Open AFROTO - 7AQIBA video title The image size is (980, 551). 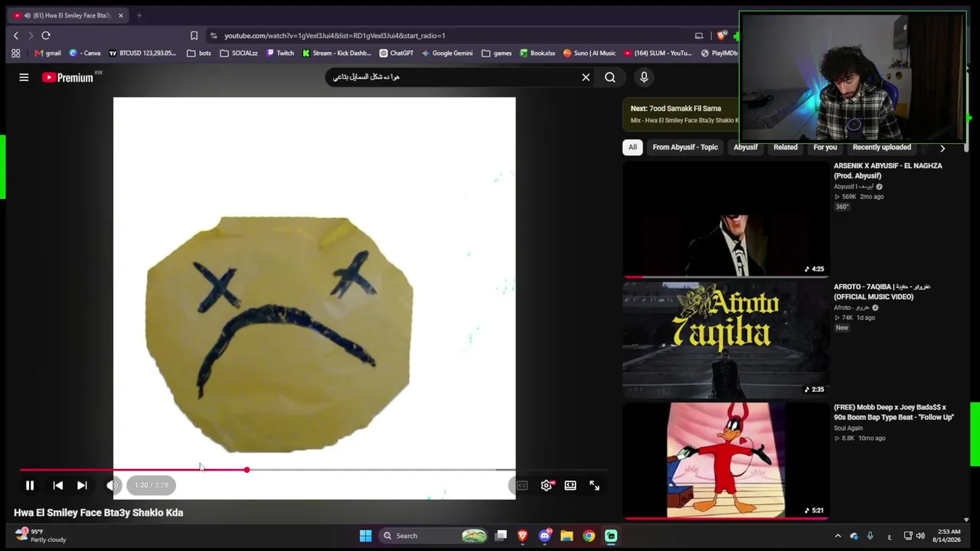(x=882, y=292)
